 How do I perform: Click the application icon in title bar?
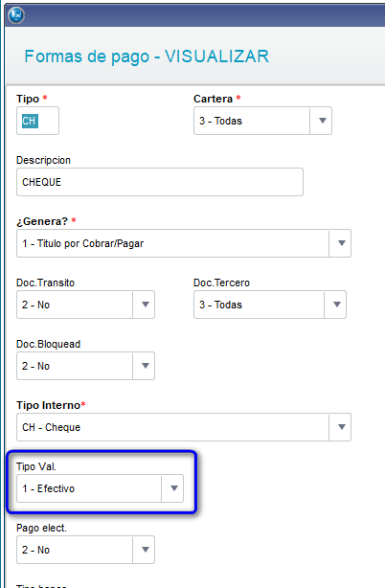point(16,15)
